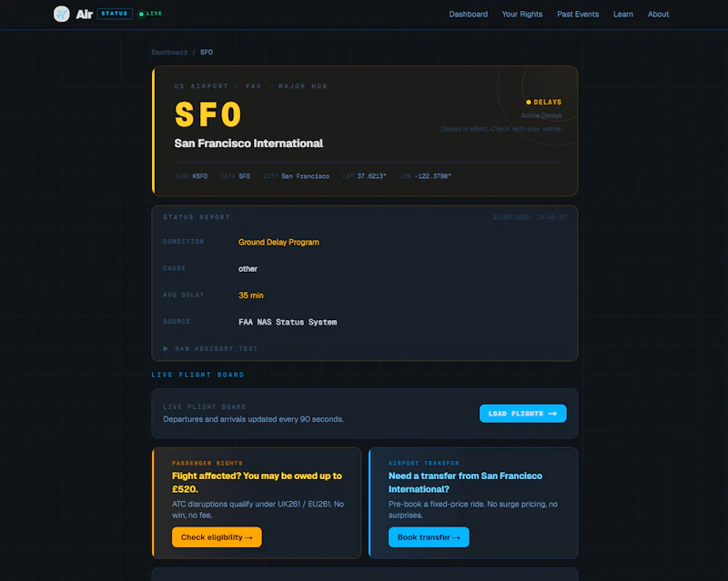Click the longitude -122.3790° value
This screenshot has width=728, height=581.
(x=433, y=176)
